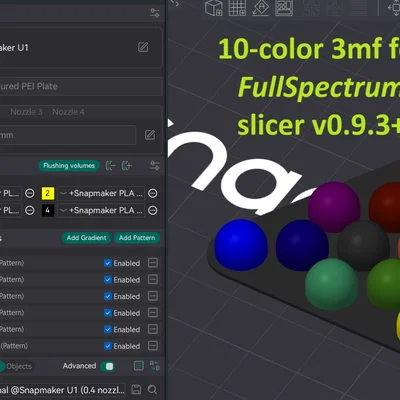Image resolution: width=400 pixels, height=400 pixels.
Task: Select the navy blue sphere in viewport
Action: (x=302, y=245)
